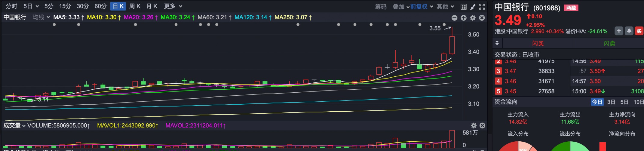Zoom out the K-line chart with minus icon
Viewport: 644px width, 151px height.
(455, 18)
